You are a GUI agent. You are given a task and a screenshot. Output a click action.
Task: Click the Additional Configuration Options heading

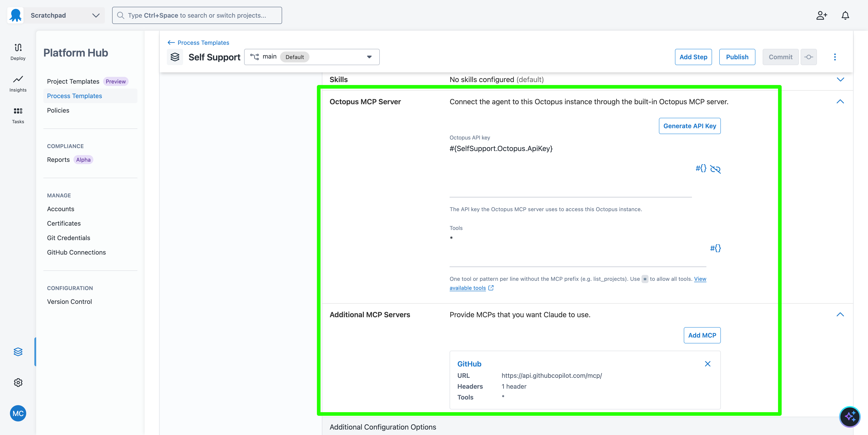[383, 427]
